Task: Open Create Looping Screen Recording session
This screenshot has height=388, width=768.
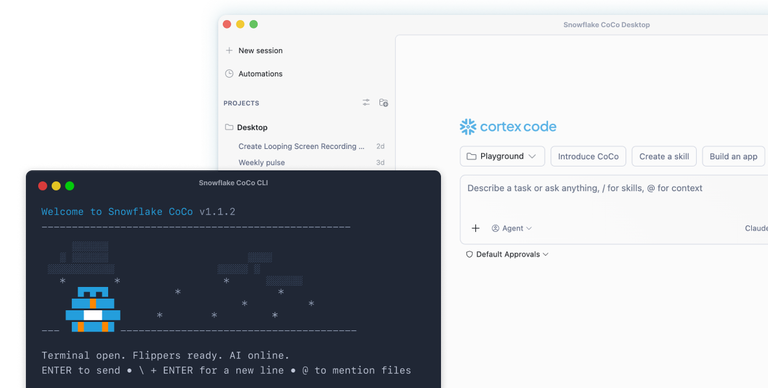Action: (301, 146)
